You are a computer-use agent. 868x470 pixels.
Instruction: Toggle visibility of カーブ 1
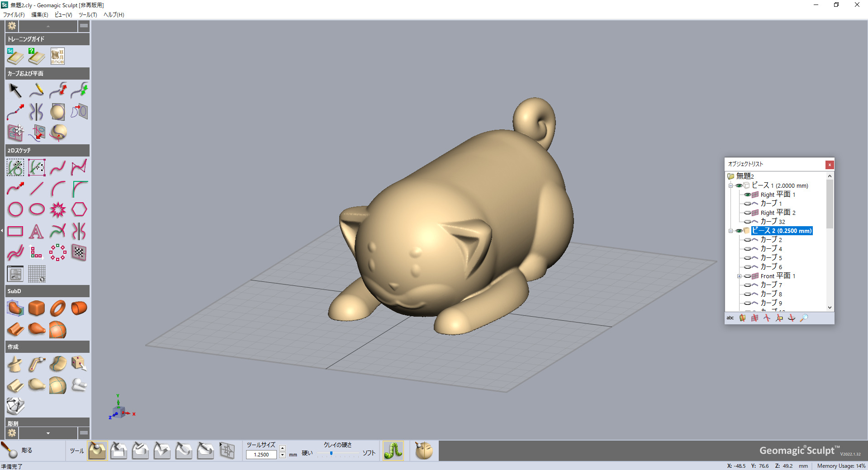click(x=748, y=204)
